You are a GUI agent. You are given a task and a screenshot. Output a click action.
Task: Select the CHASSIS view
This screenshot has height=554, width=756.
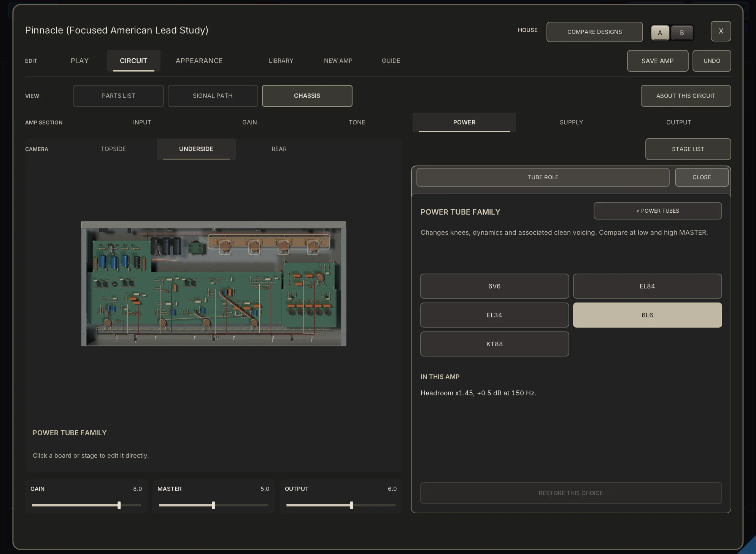pos(307,96)
